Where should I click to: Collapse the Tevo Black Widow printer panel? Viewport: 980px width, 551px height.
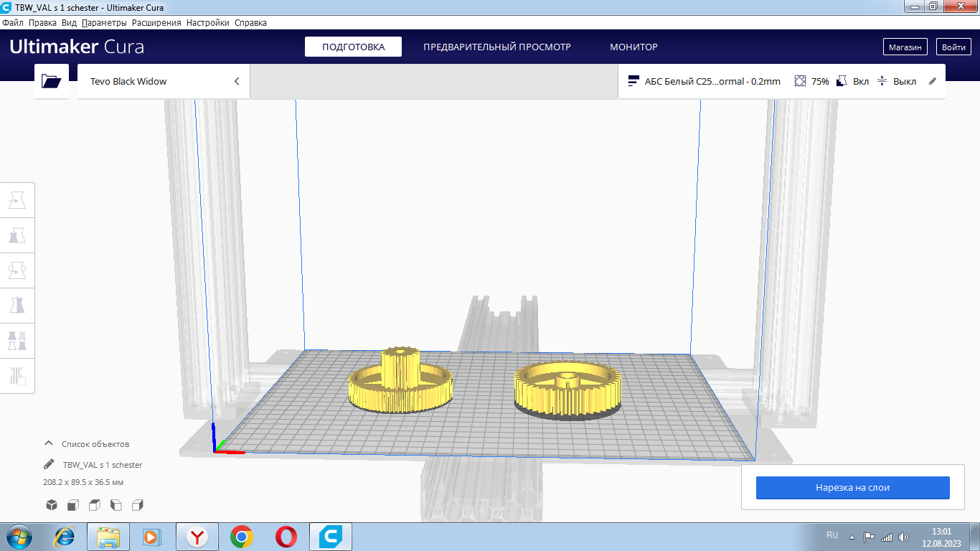click(x=237, y=81)
